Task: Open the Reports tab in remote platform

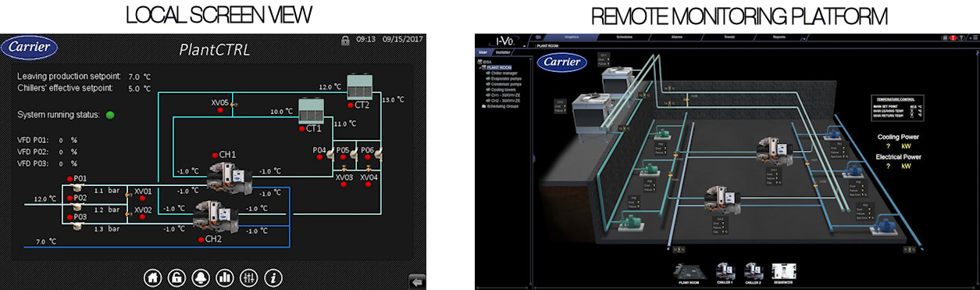Action: [779, 37]
